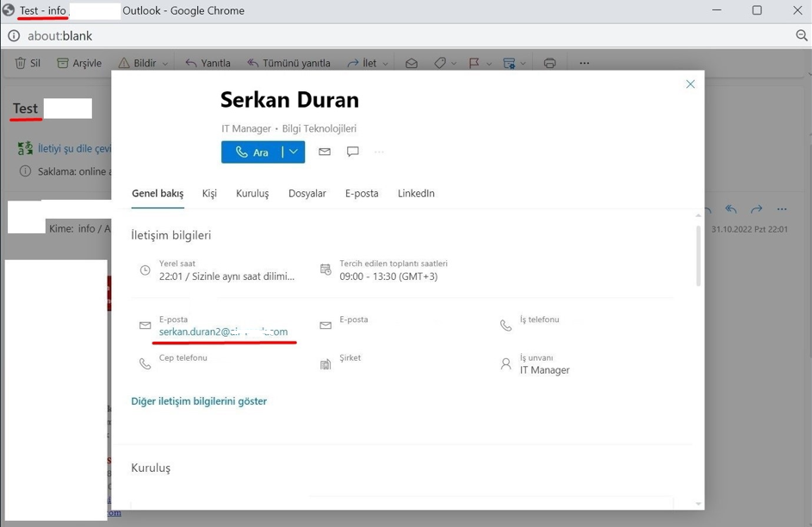
Task: Archive the message with Arşivle
Action: (x=79, y=63)
